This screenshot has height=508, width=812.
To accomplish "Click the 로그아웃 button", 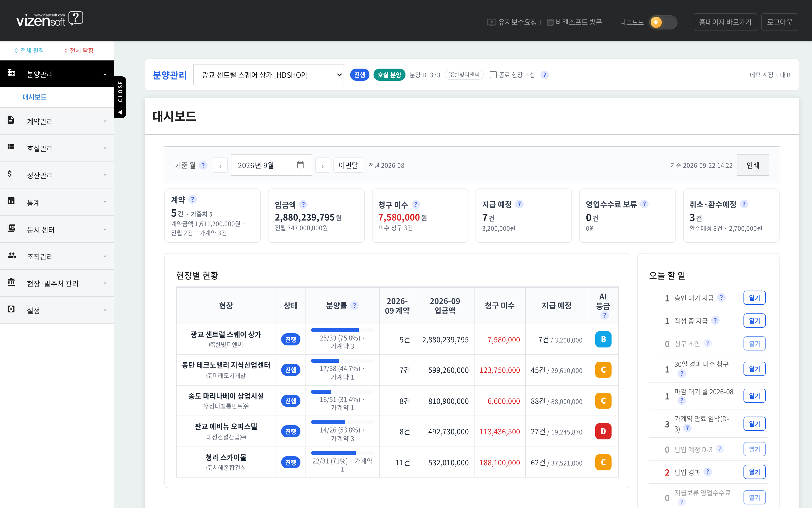I will (780, 22).
